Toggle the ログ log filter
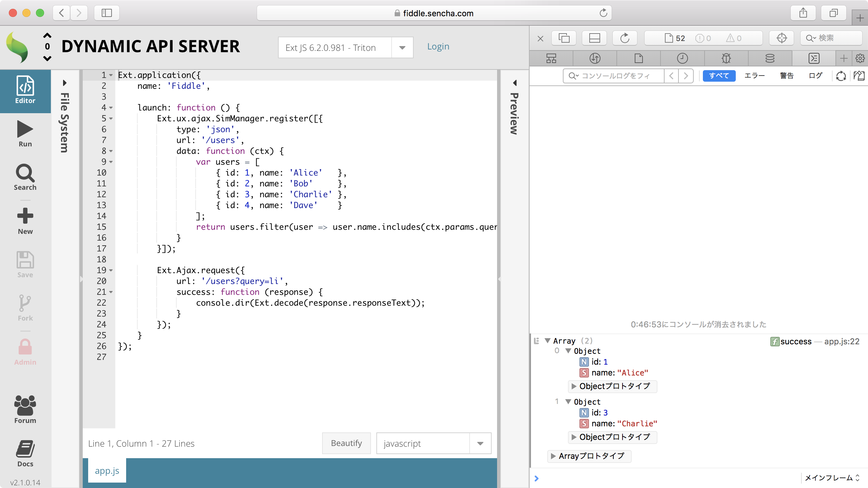Viewport: 868px width, 488px height. [816, 76]
